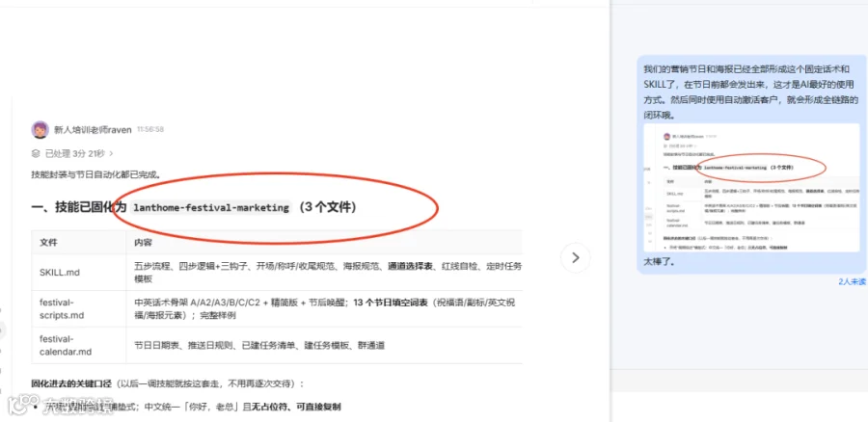This screenshot has height=422, width=868.
Task: Click the raven avatar picture
Action: point(40,129)
